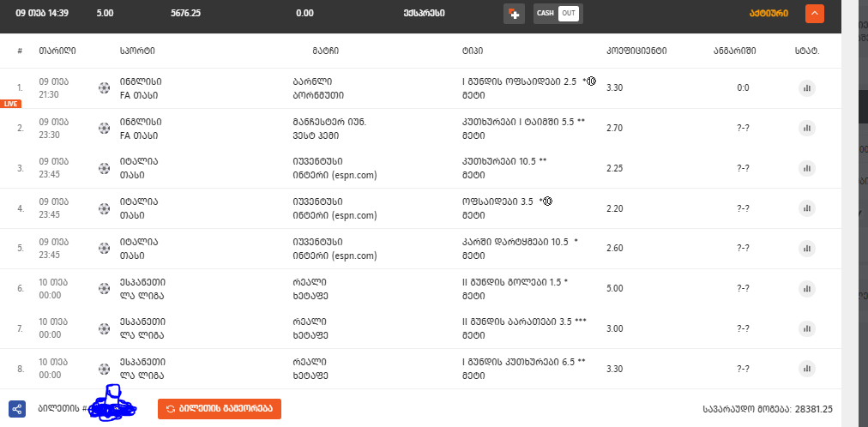Click the სტატ. column header
This screenshot has width=868, height=427.
coord(807,51)
